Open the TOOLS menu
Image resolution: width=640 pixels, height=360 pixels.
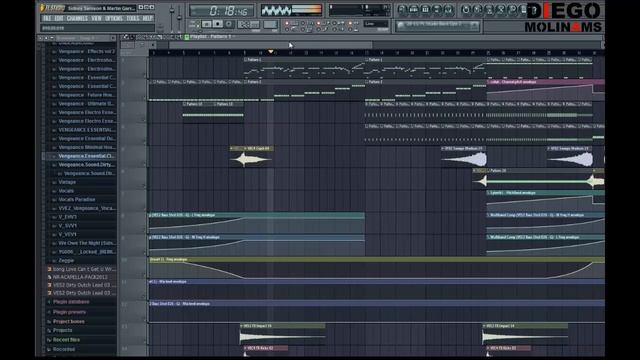click(133, 18)
